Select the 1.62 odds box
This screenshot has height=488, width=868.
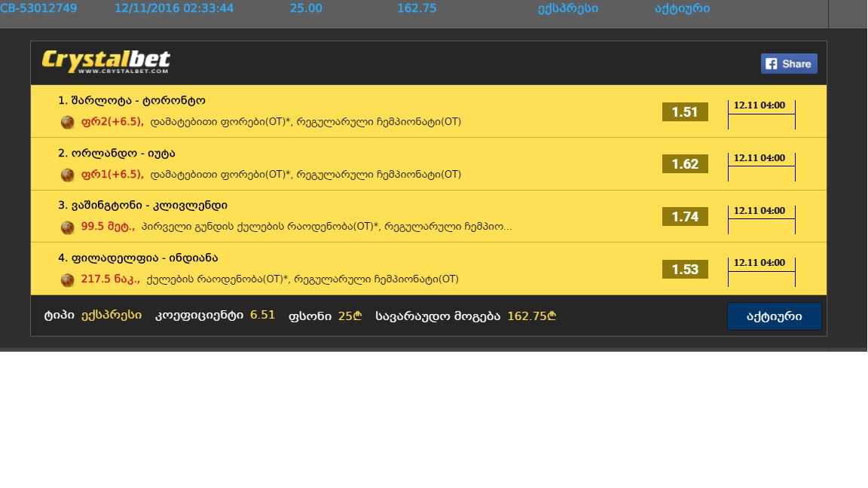685,163
